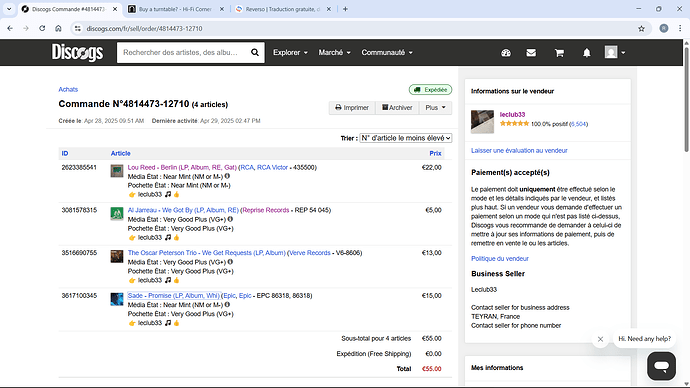Click the thumbs-up icon in Oscar Peterson row
Viewport: 690px width, 388px height.
tap(176, 280)
